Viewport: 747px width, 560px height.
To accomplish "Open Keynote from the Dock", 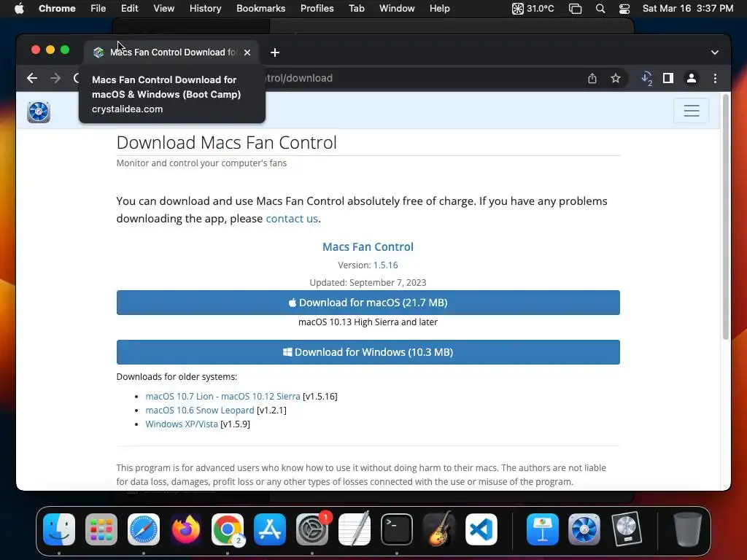I will pyautogui.click(x=542, y=529).
